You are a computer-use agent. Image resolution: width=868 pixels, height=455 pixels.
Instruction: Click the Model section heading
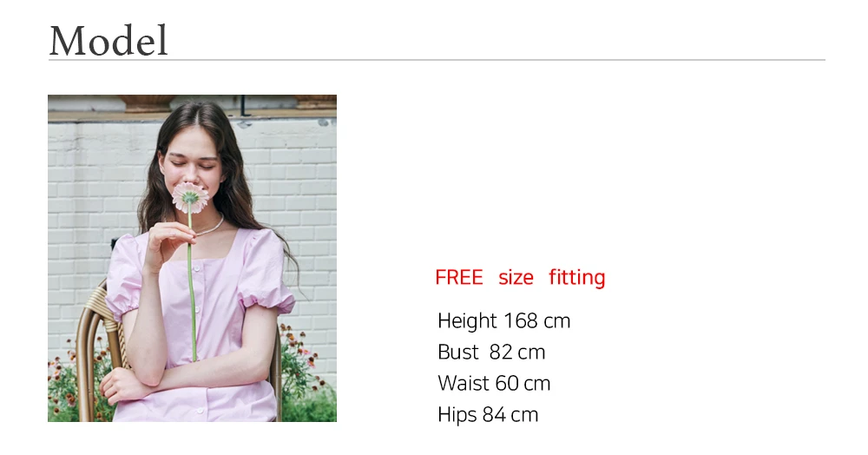pos(108,41)
